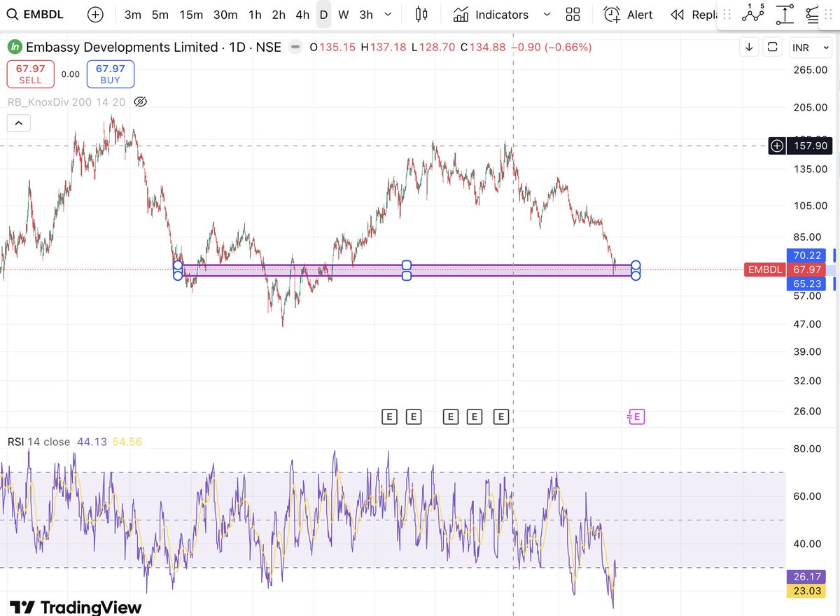Toggle RB_KnoxDiv indicator visibility
Screen dimensions: 840x616
point(140,102)
